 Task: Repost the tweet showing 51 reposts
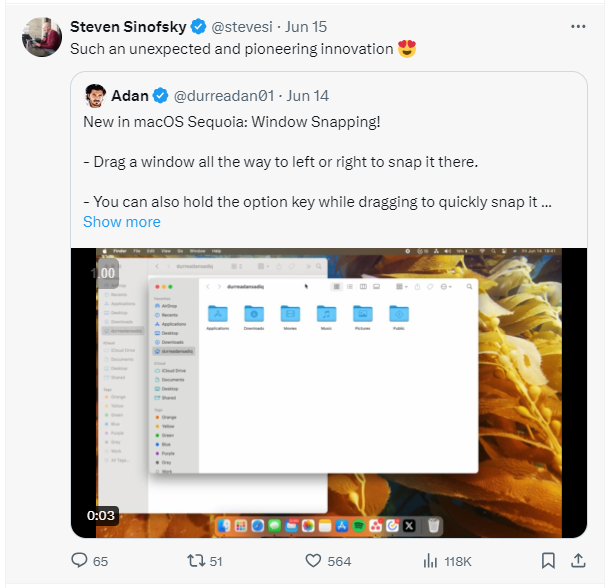205,561
